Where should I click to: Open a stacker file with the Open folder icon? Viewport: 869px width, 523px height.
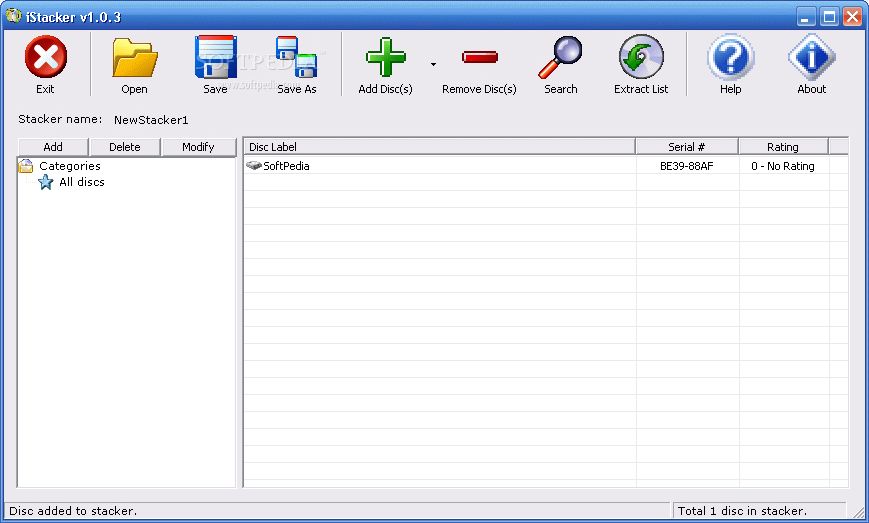[135, 58]
